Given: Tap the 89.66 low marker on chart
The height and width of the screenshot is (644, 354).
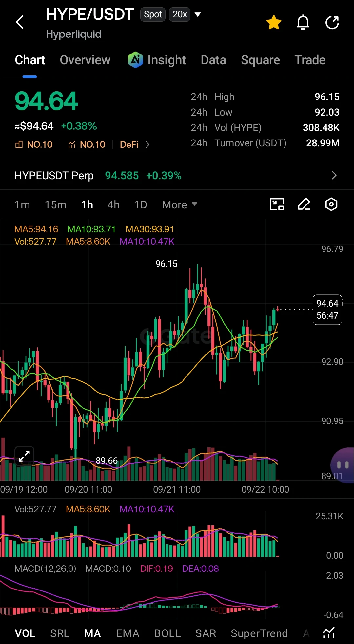Looking at the screenshot, I should click(x=107, y=461).
